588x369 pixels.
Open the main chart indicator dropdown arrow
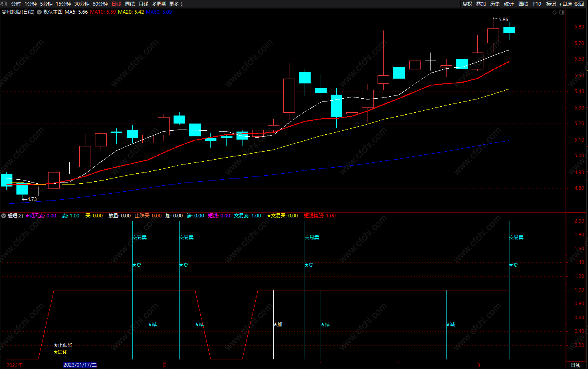tap(39, 12)
